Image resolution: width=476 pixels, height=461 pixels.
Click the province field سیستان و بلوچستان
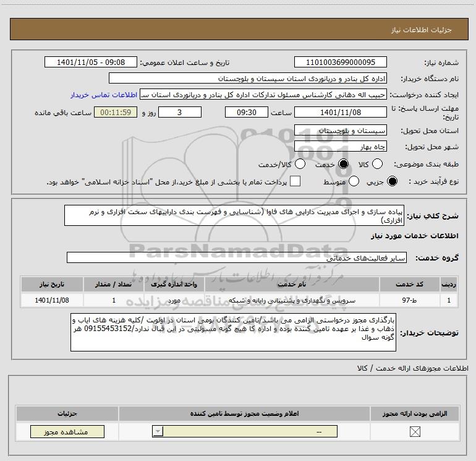(340, 131)
